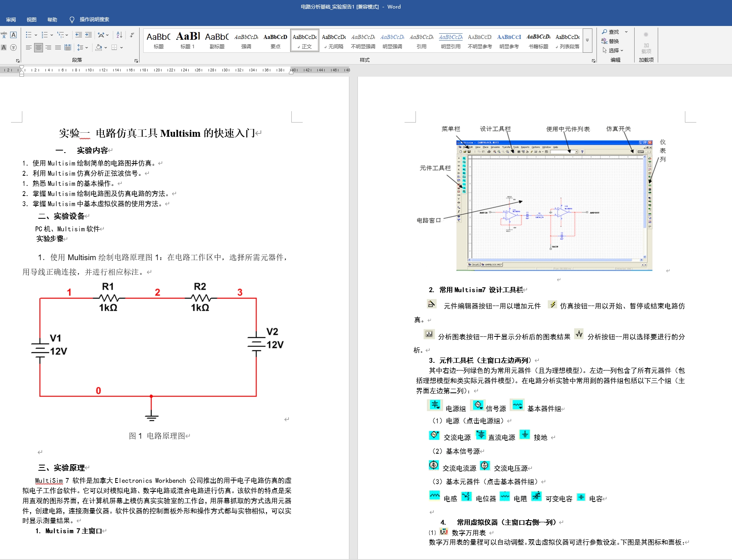Click the lightbulb tell-me icon

point(72,19)
